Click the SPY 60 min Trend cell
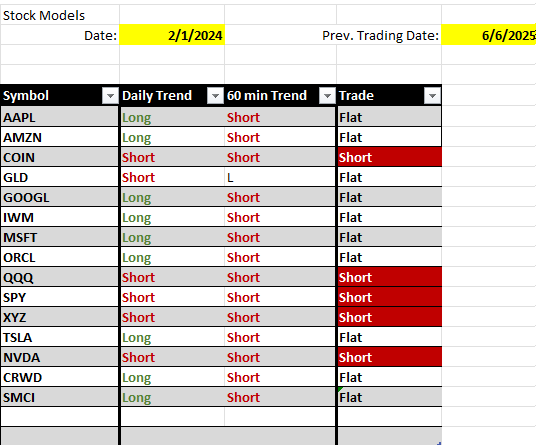 [x=280, y=297]
